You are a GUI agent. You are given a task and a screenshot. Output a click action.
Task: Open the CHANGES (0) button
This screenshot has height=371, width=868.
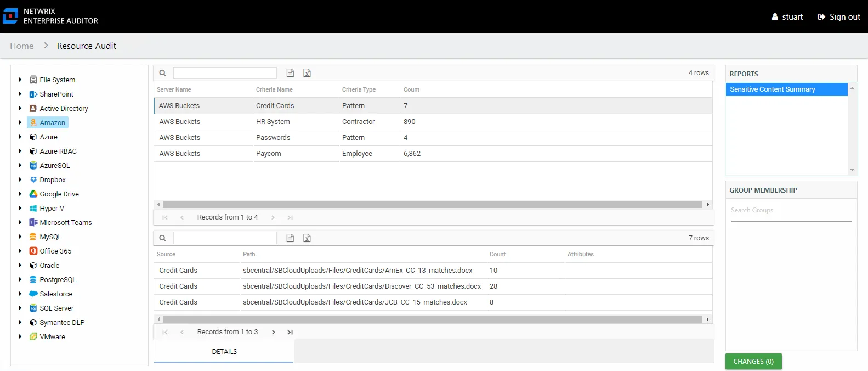[x=753, y=362]
